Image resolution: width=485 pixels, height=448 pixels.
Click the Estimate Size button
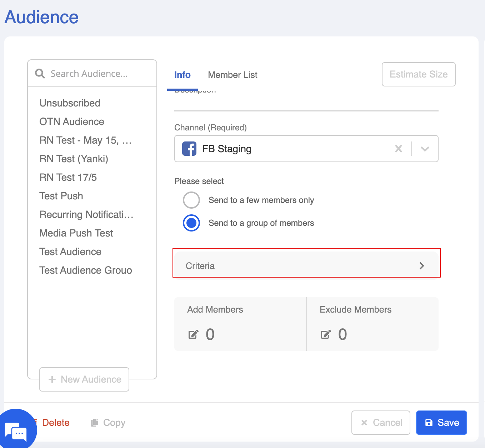point(419,74)
